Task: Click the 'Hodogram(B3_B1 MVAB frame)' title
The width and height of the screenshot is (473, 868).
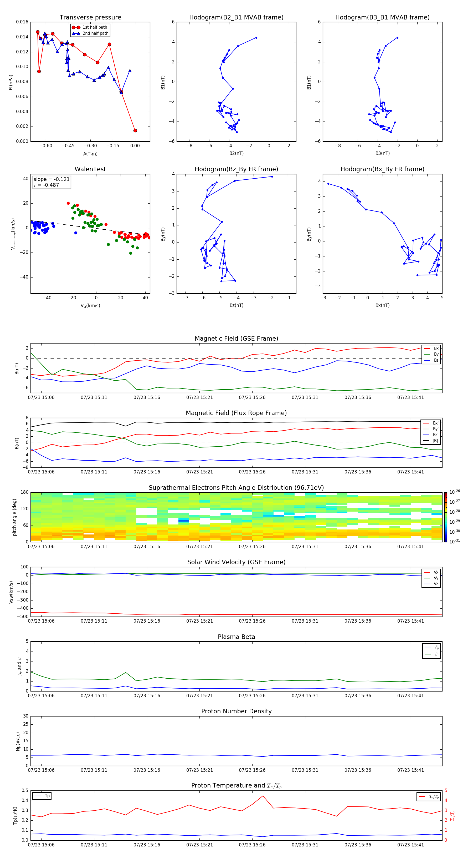Action: 382,18
